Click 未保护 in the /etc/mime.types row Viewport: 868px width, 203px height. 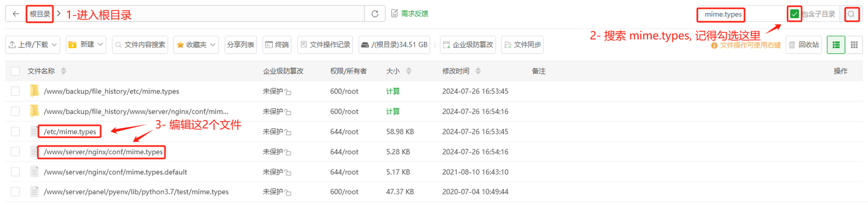[x=273, y=132]
